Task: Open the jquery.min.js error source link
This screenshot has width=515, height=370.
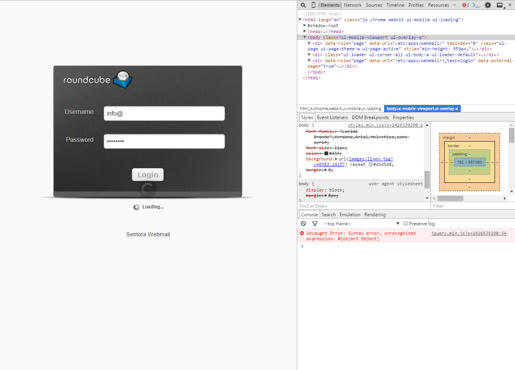Action: [469, 233]
